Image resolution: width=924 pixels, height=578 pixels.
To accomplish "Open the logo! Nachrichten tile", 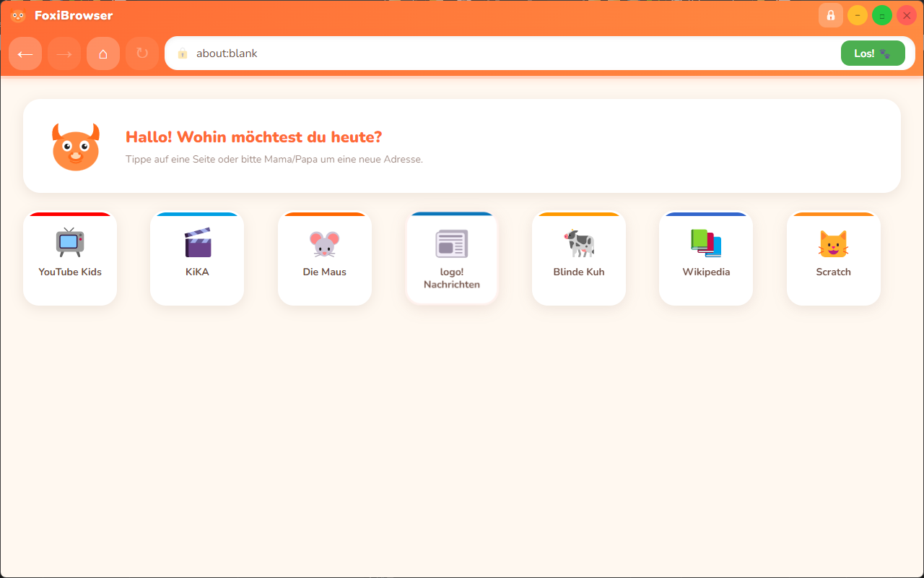I will click(452, 259).
